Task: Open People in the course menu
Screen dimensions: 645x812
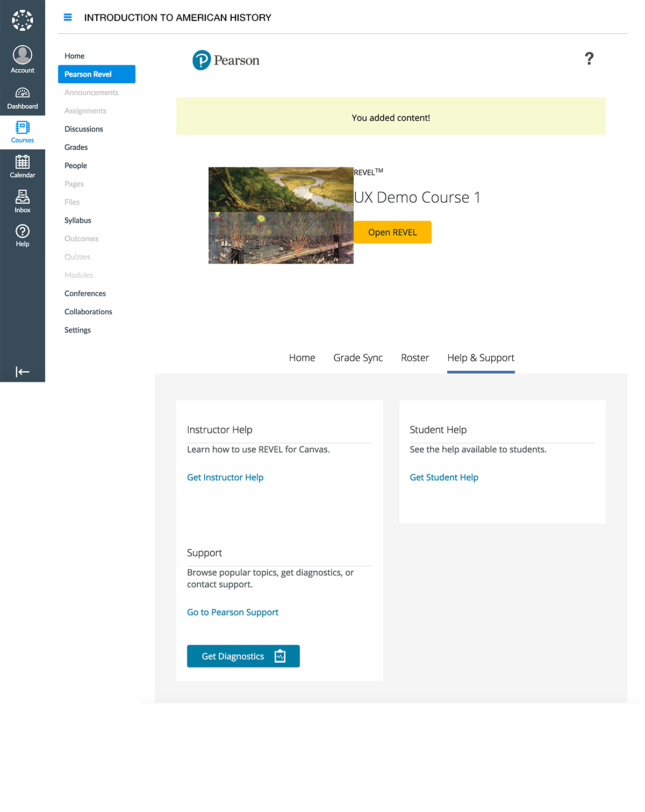Action: pos(76,166)
